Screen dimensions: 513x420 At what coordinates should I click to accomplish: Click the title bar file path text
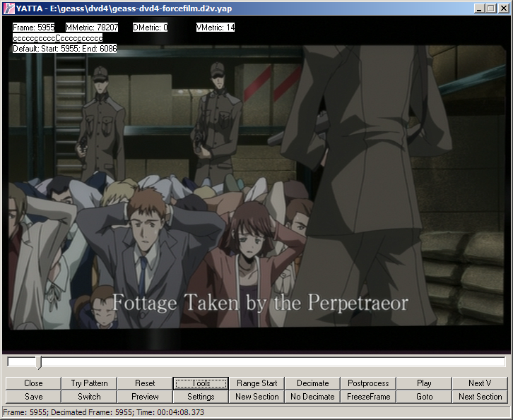pos(141,8)
